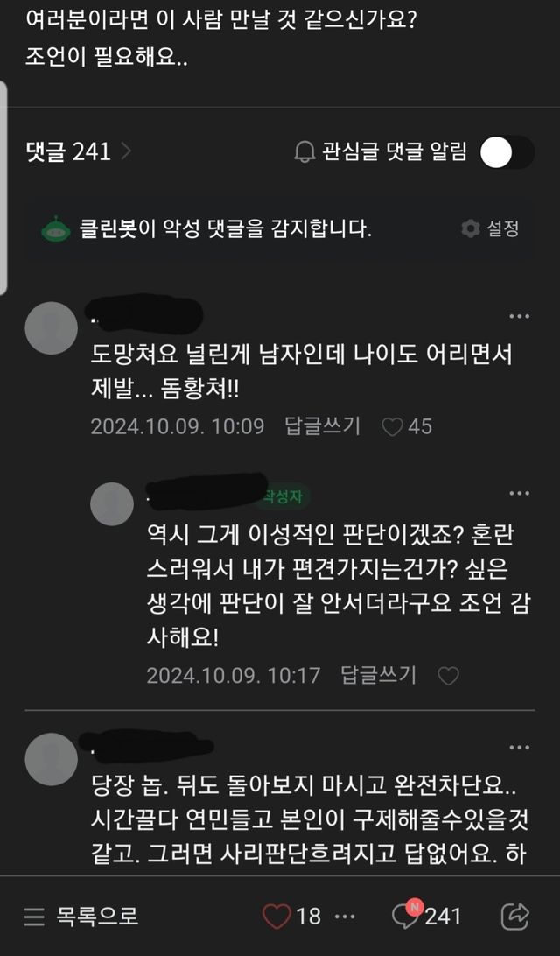This screenshot has width=560, height=956.
Task: Click 답글쓰기 under the 10:17 reply
Action: click(378, 675)
